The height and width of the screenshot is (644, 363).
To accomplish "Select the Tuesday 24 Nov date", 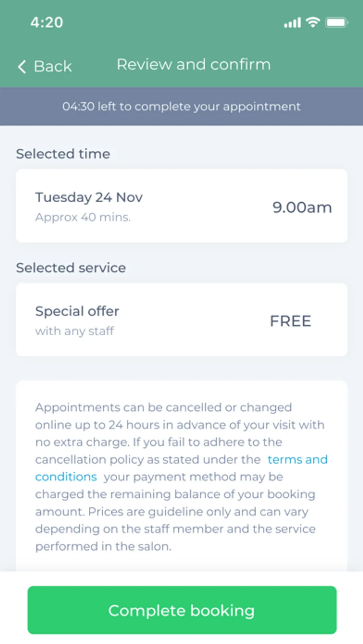I will coord(89,197).
